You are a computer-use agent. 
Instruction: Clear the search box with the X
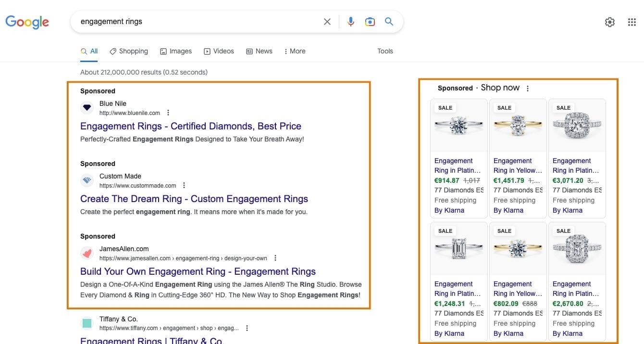tap(327, 21)
